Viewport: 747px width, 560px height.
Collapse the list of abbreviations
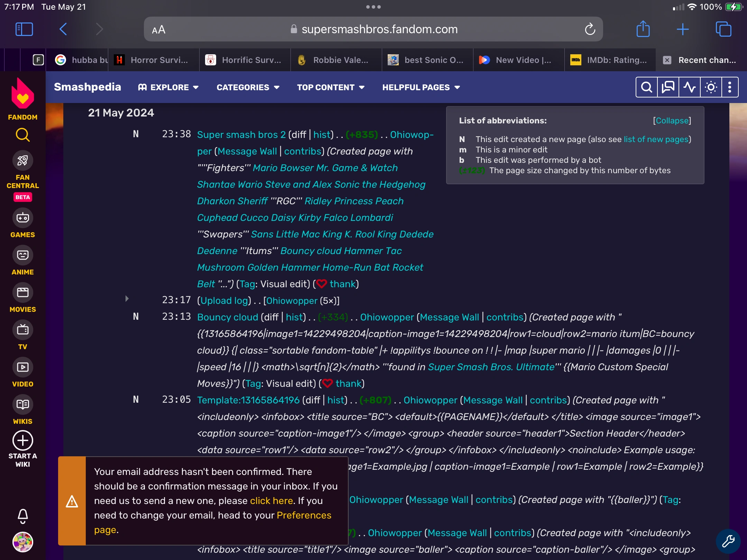click(672, 121)
